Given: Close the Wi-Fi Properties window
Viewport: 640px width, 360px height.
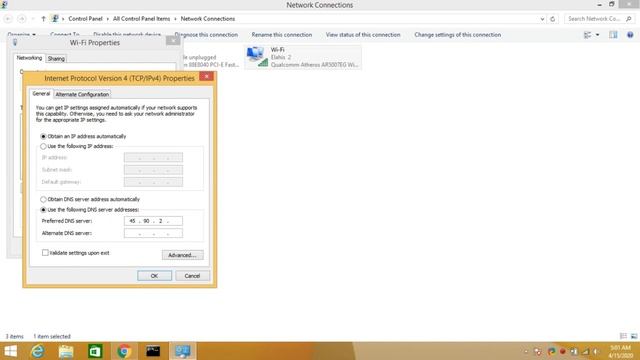Looking at the screenshot, I should point(173,40).
